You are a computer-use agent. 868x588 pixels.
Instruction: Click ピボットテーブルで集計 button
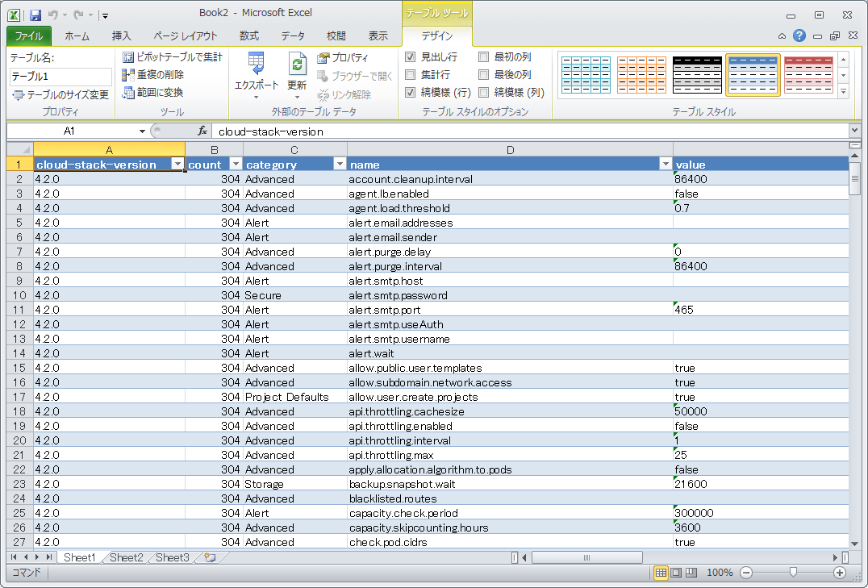click(x=172, y=57)
